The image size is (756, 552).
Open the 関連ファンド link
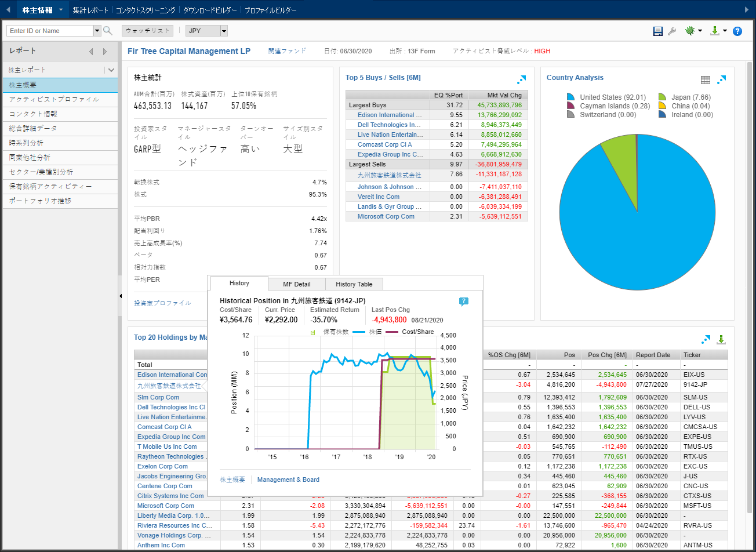287,51
